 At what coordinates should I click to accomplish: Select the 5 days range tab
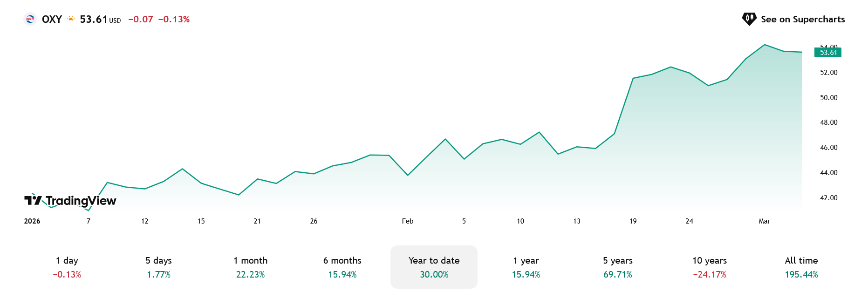(159, 267)
